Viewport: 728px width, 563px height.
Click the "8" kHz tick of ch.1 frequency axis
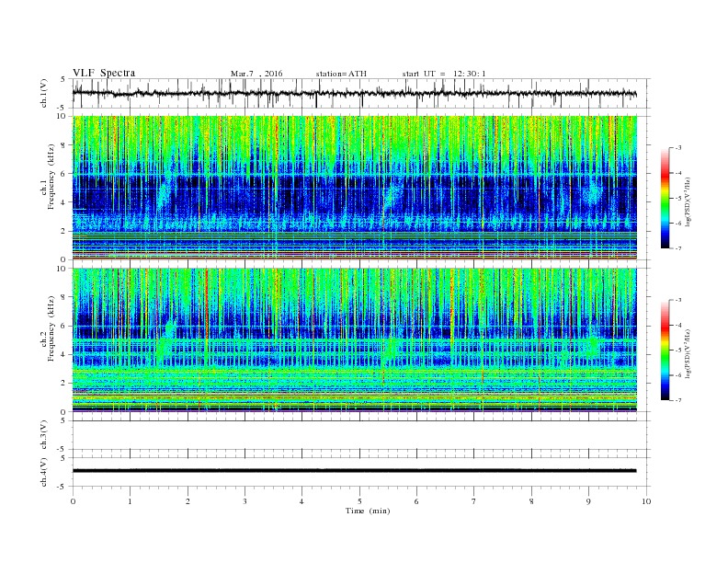64,145
